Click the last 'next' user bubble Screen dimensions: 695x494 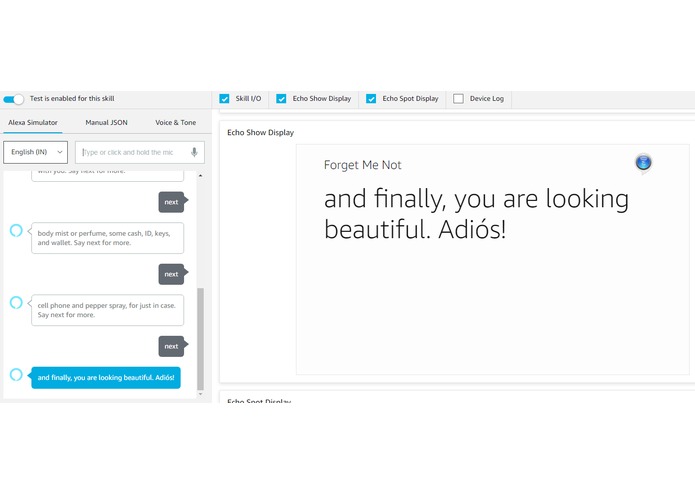[172, 346]
